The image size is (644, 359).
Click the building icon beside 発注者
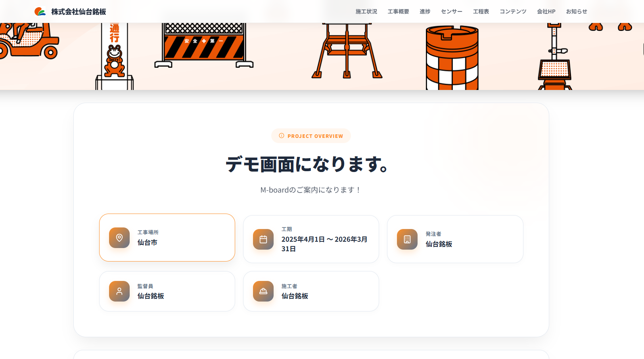[x=407, y=239]
